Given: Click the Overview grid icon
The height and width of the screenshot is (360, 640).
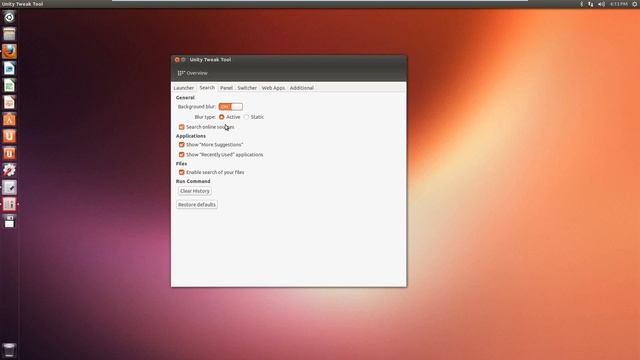Looking at the screenshot, I should [x=181, y=73].
